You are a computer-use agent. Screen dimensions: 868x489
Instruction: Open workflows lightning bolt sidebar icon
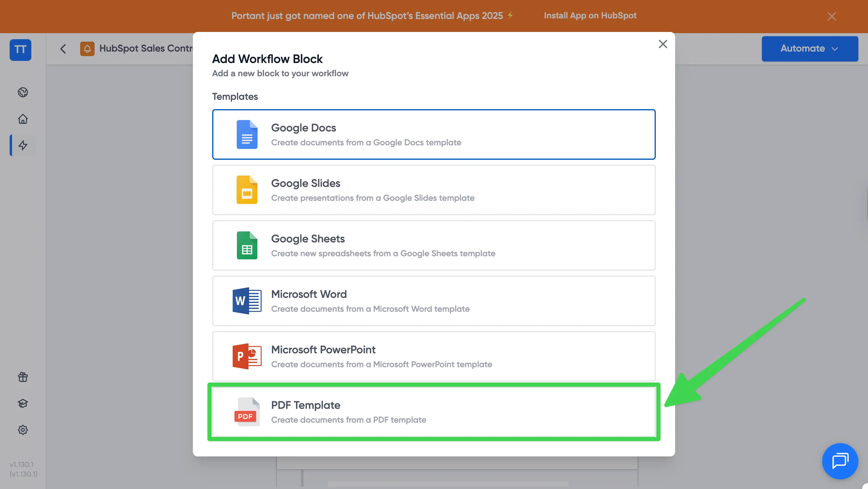point(23,145)
